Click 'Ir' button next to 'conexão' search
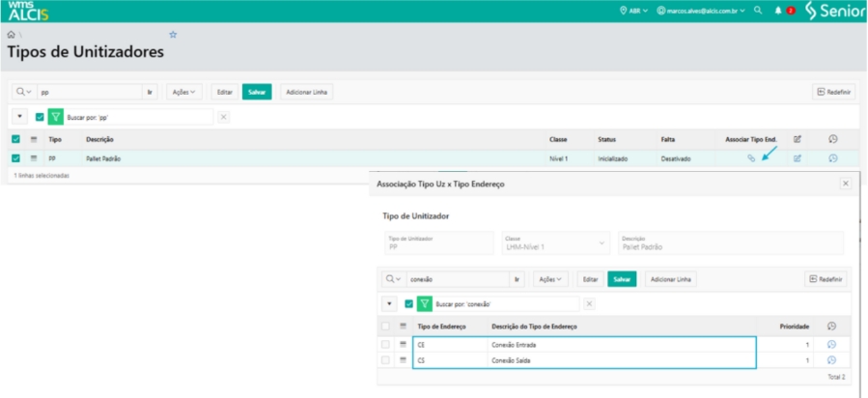 518,279
